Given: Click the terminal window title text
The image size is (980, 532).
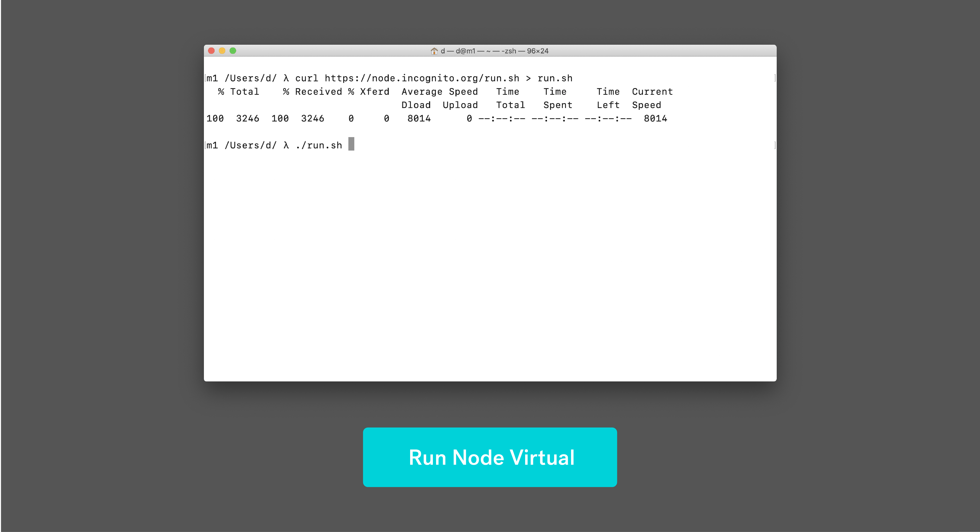Looking at the screenshot, I should [494, 51].
